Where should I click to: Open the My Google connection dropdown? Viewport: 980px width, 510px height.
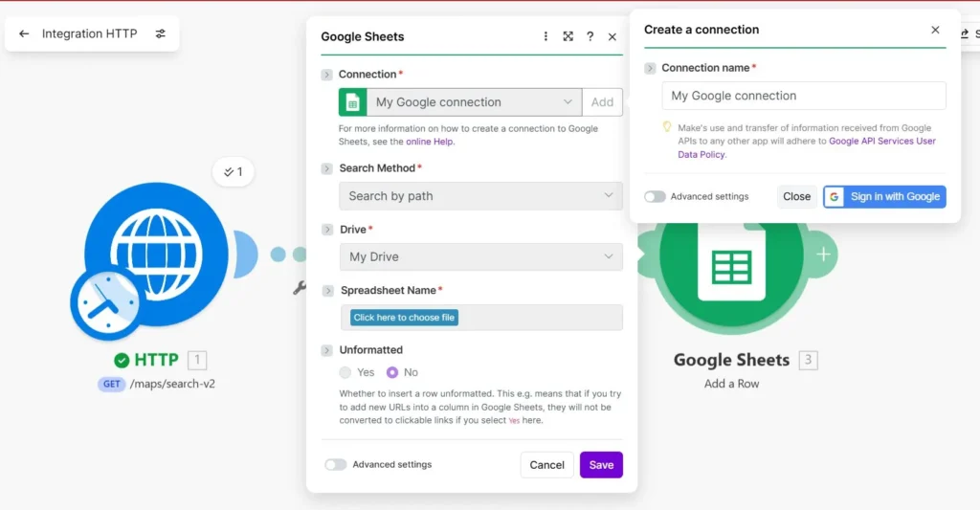[x=475, y=101]
